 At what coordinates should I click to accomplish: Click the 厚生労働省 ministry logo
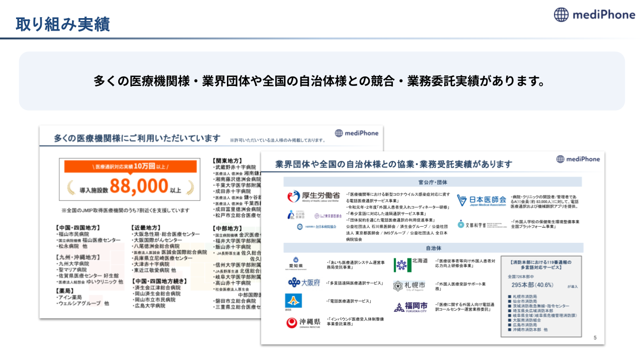point(313,197)
